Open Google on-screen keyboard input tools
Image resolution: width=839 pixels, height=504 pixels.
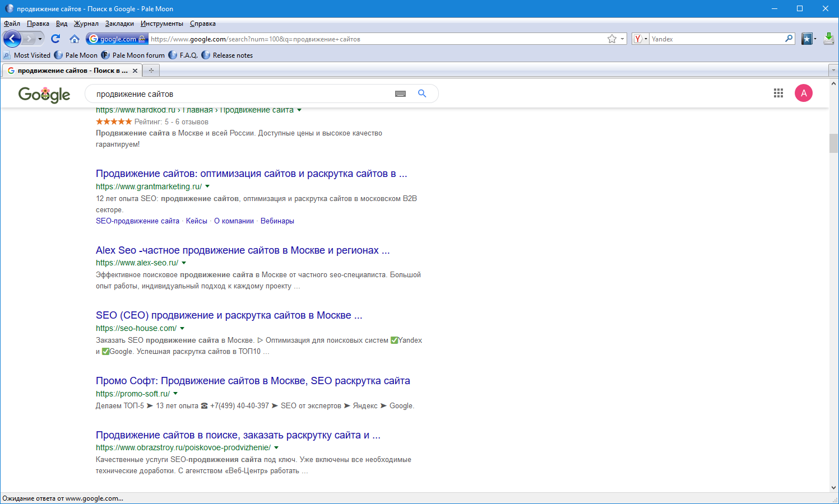tap(400, 94)
